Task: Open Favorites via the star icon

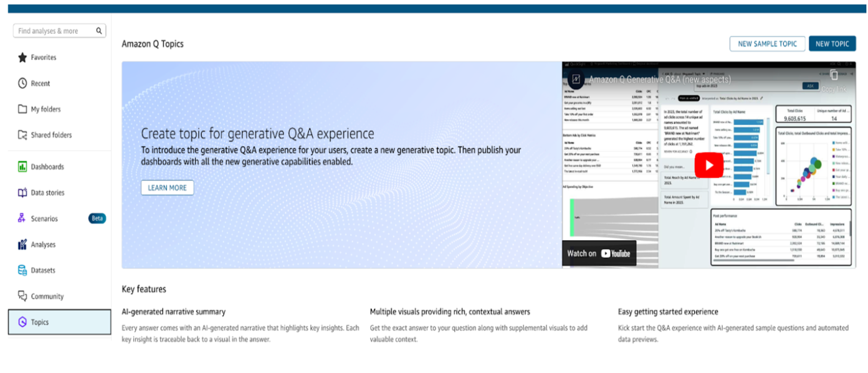Action: (x=22, y=57)
